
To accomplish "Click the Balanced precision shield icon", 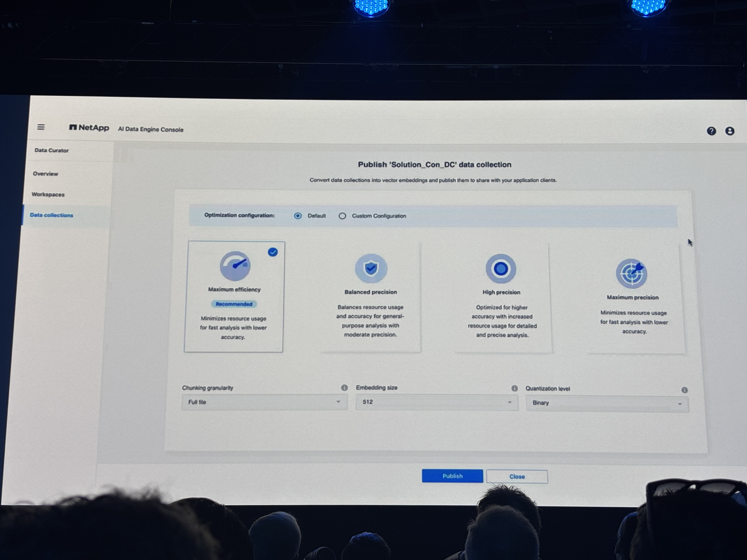I will pyautogui.click(x=371, y=268).
